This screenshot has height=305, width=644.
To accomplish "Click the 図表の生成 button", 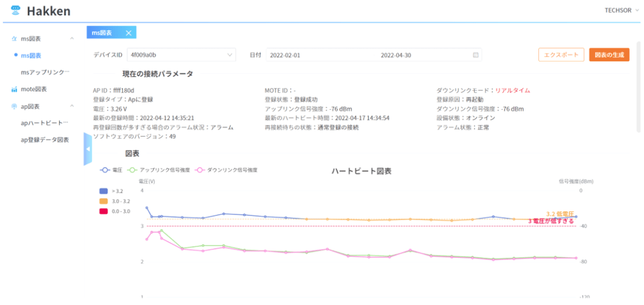I will [x=609, y=55].
